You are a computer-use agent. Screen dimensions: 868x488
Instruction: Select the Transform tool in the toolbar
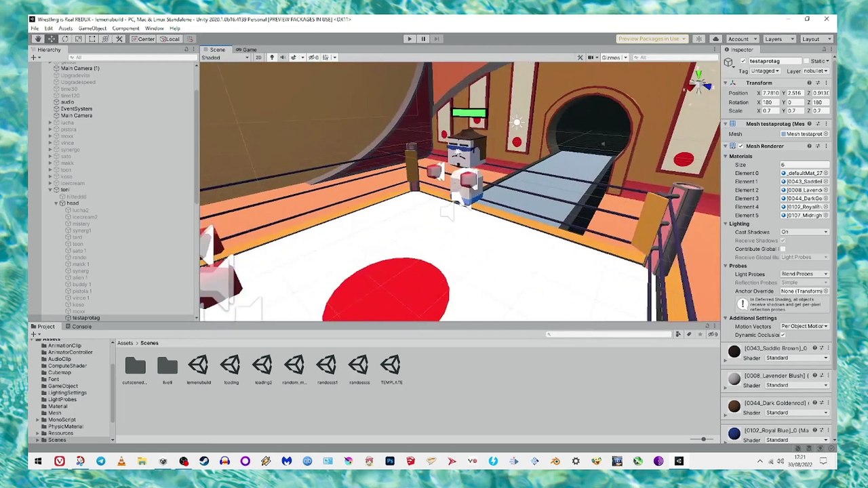(105, 39)
